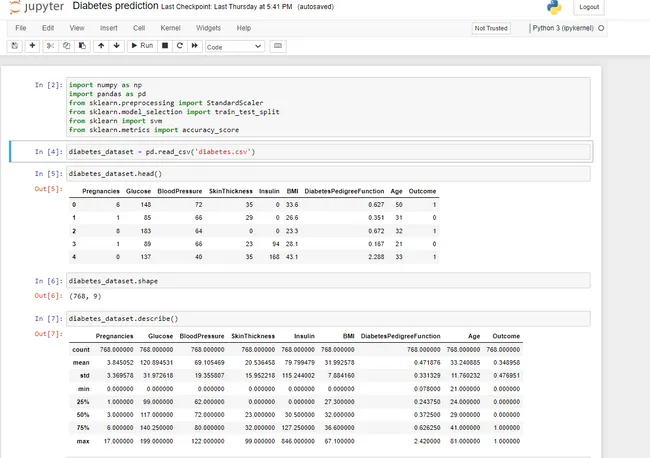The width and height of the screenshot is (650, 458).
Task: Run the selected cell
Action: click(142, 46)
